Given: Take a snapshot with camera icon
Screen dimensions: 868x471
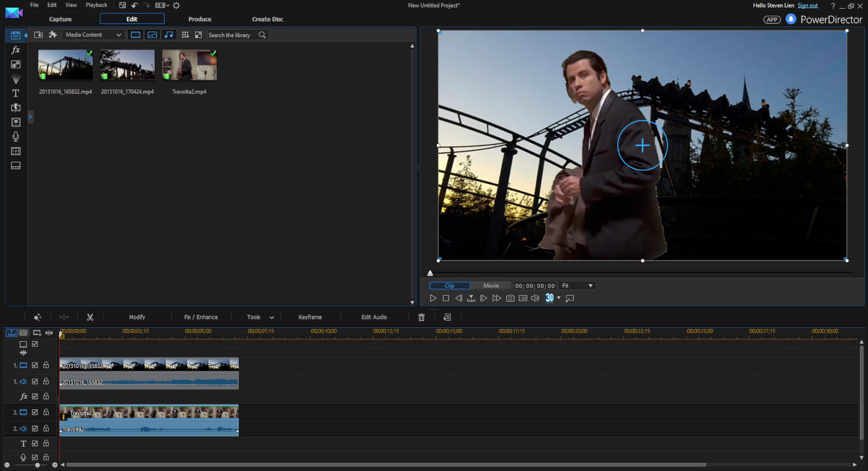Looking at the screenshot, I should (x=510, y=298).
